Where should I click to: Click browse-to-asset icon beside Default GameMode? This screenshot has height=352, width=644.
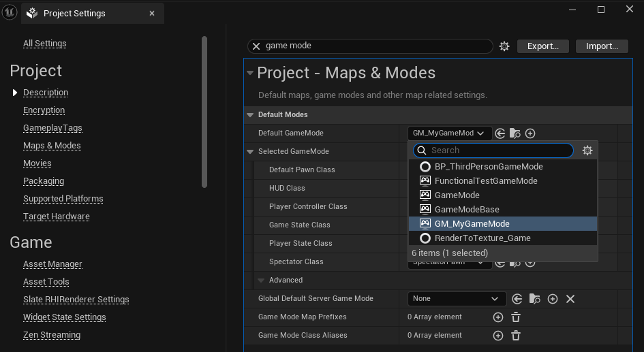(515, 133)
